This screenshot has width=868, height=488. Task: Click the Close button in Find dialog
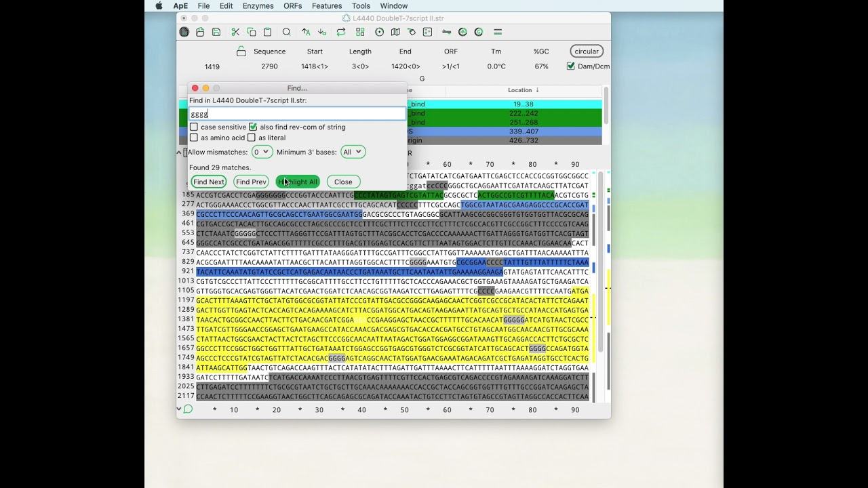pos(343,182)
